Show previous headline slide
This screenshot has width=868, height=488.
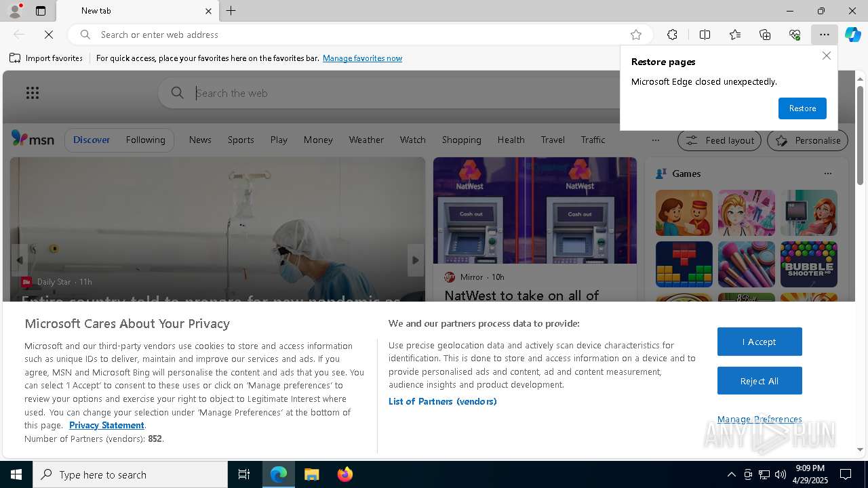19,260
